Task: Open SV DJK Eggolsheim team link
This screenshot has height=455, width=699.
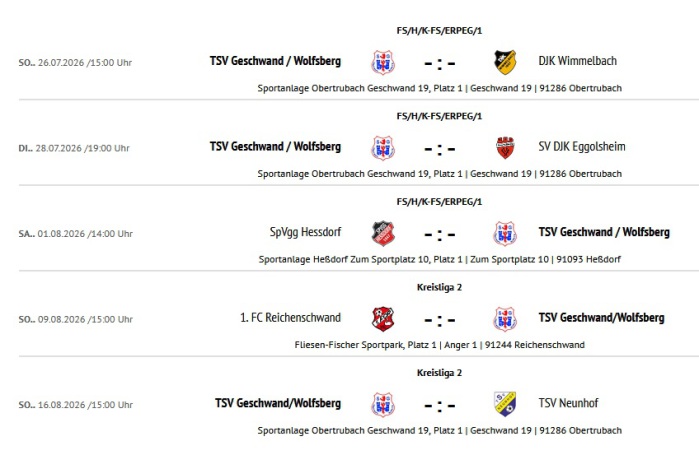Action: tap(582, 147)
